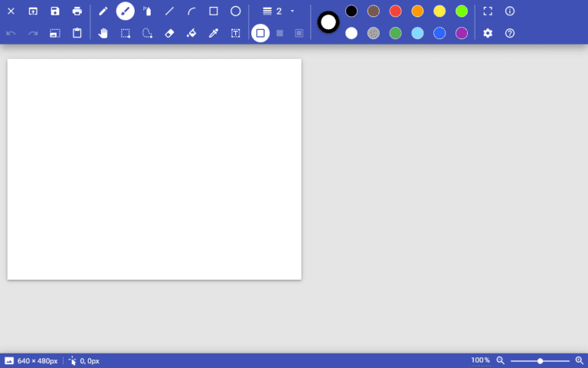The image size is (588, 368).
Task: Select the Ellipse shape tool
Action: pos(236,11)
